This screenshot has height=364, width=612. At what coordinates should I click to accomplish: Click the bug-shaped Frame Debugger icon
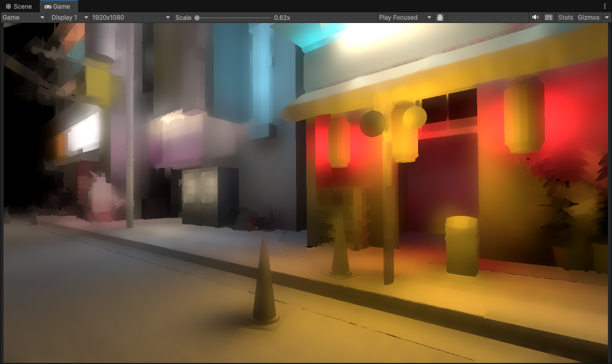tap(440, 17)
